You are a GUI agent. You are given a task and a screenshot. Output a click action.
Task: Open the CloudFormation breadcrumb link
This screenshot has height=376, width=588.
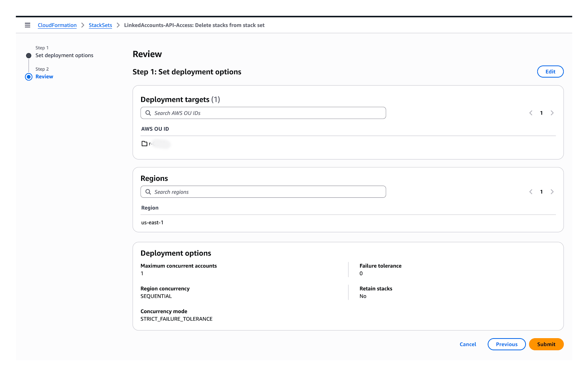click(x=57, y=25)
